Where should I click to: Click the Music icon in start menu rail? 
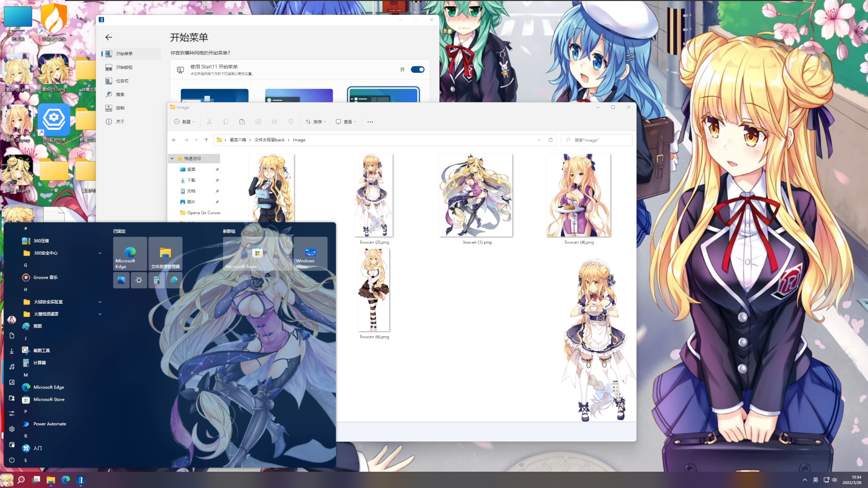point(12,366)
